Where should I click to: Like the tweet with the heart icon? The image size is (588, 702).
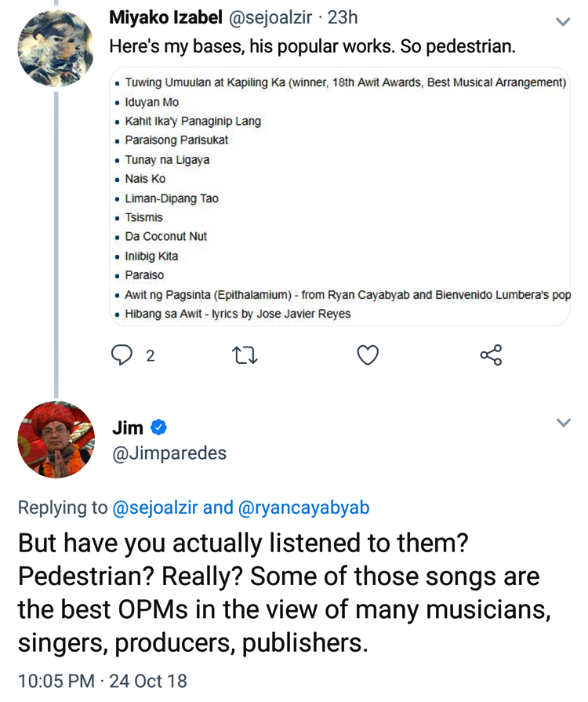368,355
